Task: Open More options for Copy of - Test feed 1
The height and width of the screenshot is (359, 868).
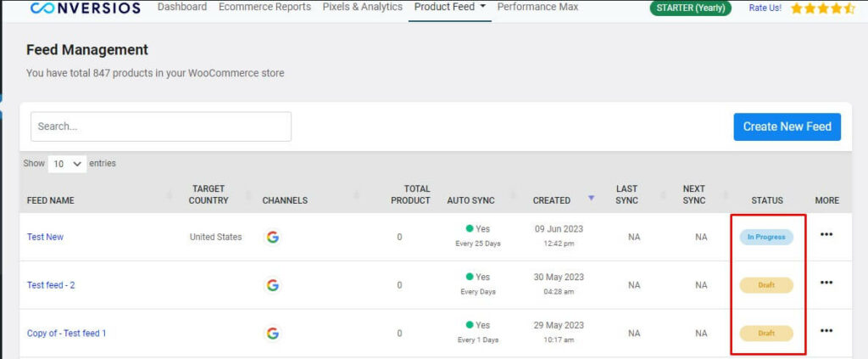Action: click(826, 331)
